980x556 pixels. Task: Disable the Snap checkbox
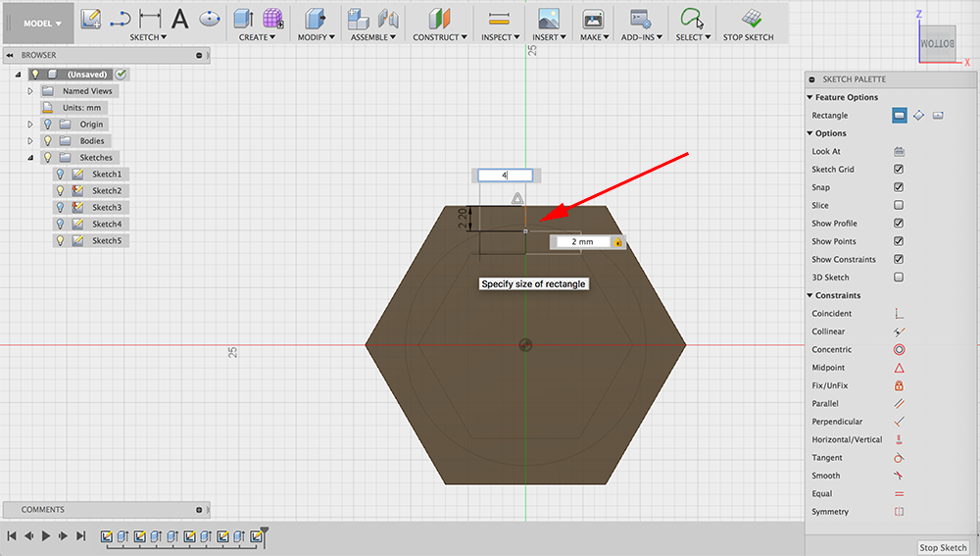click(x=899, y=187)
